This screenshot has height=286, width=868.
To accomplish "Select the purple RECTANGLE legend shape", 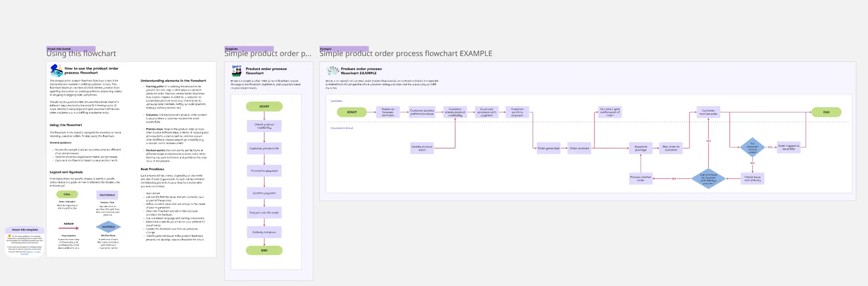I will (107, 195).
